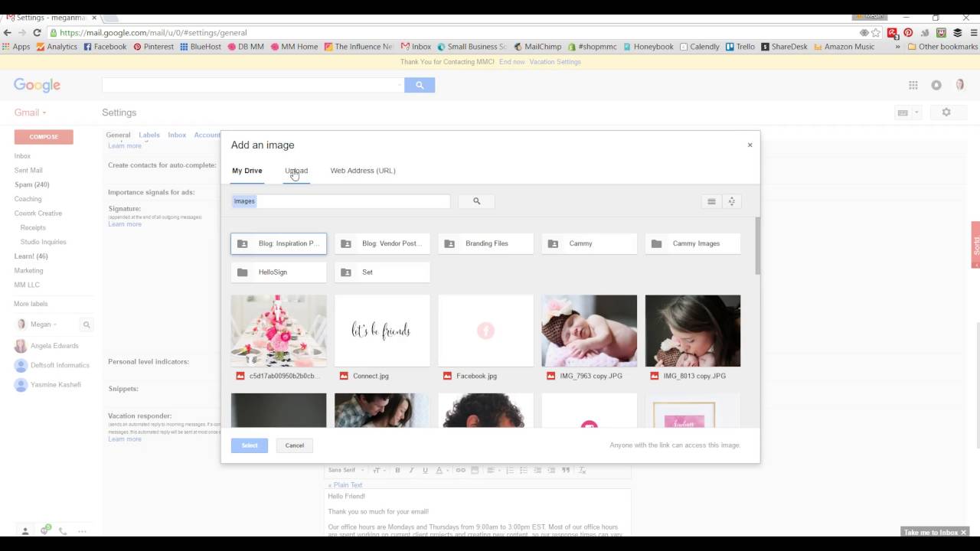Click the Gmail search button
This screenshot has width=980, height=551.
420,85
